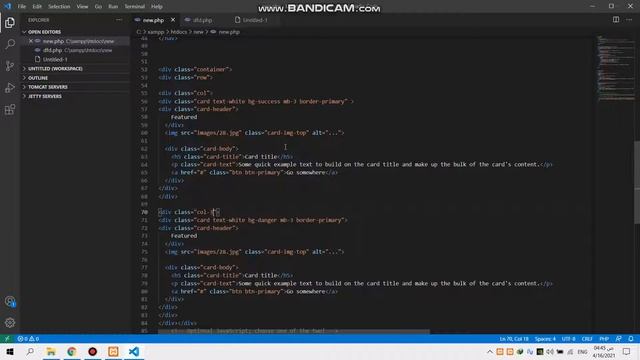This screenshot has height=360, width=640.
Task: Open the Explorer view in activity bar
Action: 10,22
